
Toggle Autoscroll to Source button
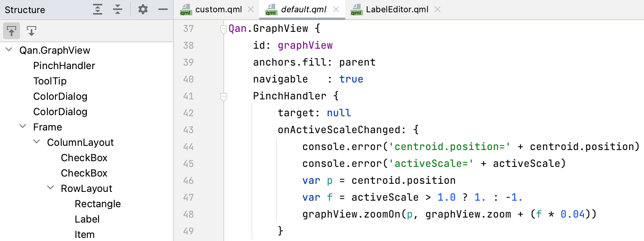[x=12, y=31]
